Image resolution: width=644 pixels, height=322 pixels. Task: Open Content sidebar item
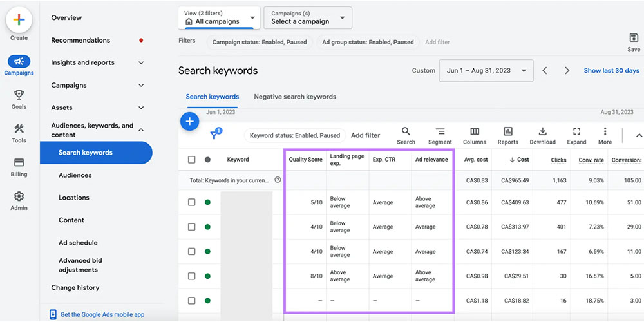coord(71,220)
